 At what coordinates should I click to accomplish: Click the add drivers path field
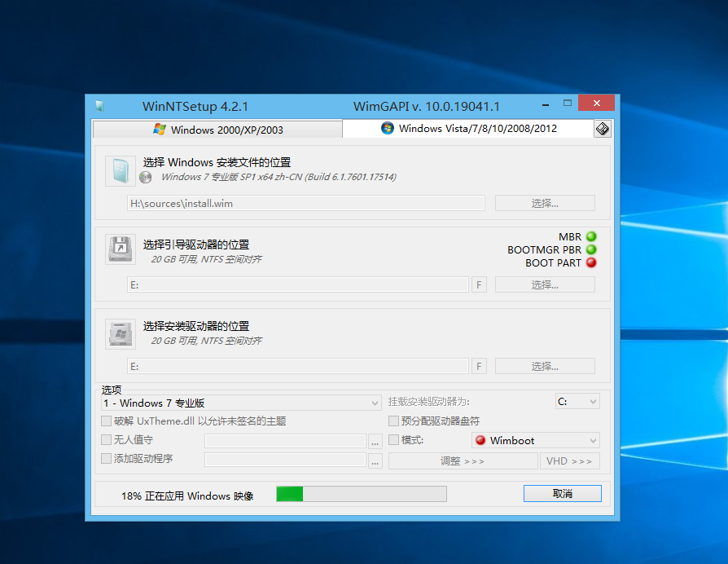click(285, 460)
